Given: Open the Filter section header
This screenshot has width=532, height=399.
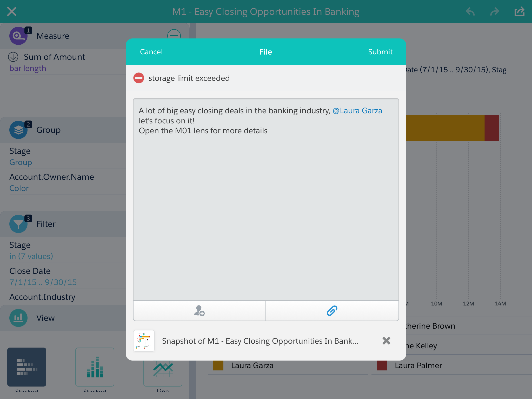Looking at the screenshot, I should pos(46,224).
